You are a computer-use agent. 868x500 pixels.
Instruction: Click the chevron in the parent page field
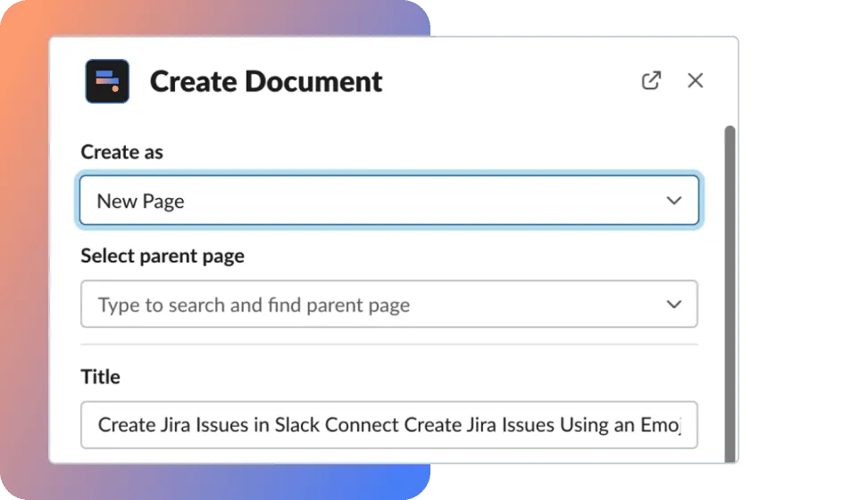674,304
